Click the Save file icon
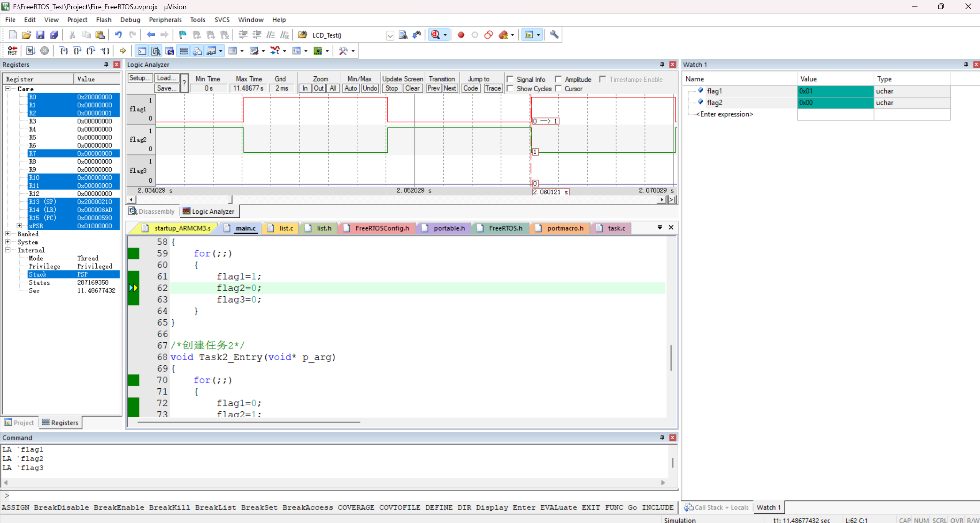The height and width of the screenshot is (523, 980). tap(40, 35)
